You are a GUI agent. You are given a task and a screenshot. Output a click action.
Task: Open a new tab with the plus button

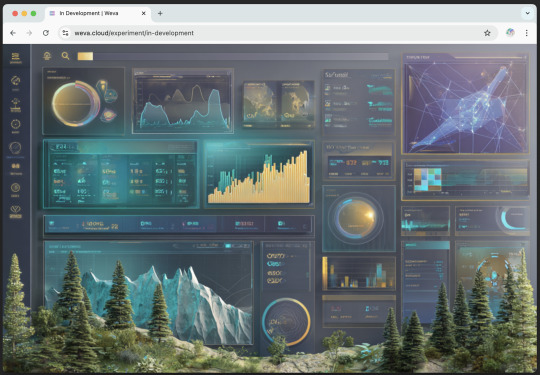click(x=160, y=13)
